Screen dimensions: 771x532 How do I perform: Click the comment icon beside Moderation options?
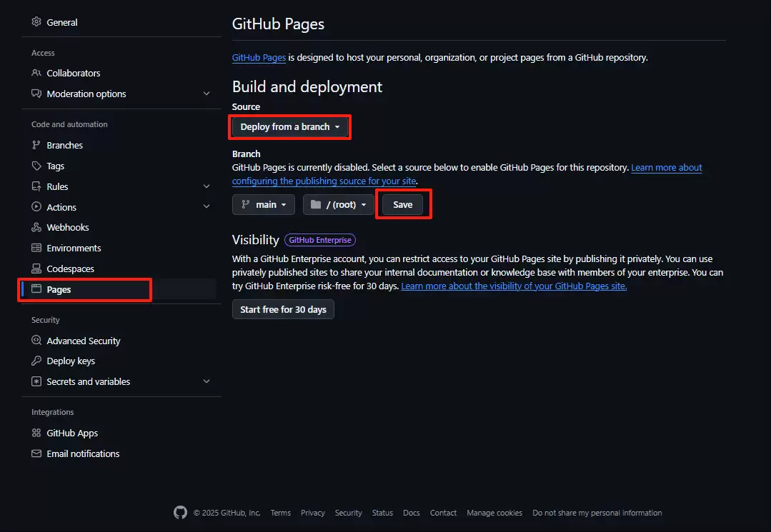[36, 94]
